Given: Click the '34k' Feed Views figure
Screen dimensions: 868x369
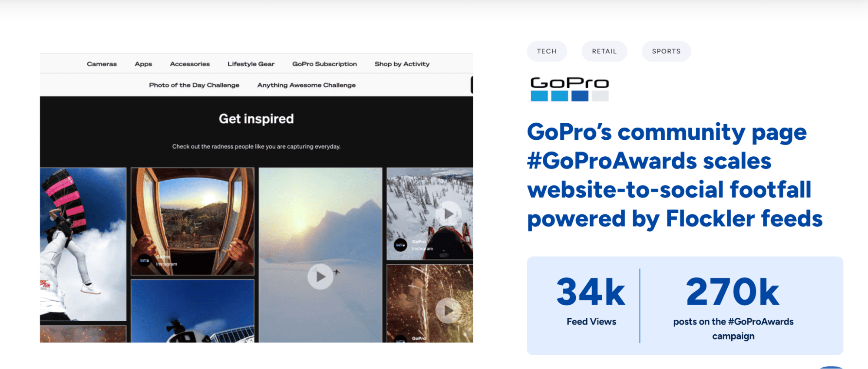Looking at the screenshot, I should click(591, 292).
